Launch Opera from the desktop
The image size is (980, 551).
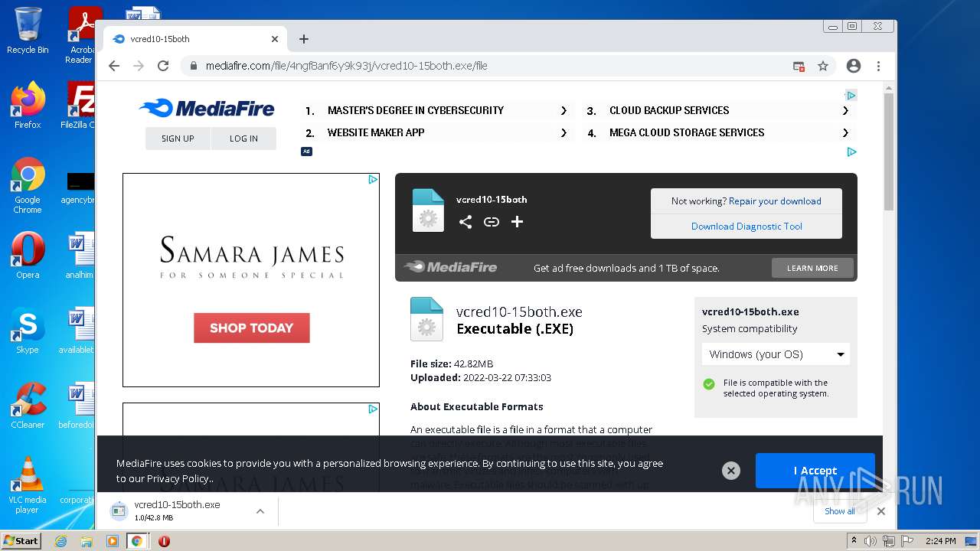[x=28, y=256]
